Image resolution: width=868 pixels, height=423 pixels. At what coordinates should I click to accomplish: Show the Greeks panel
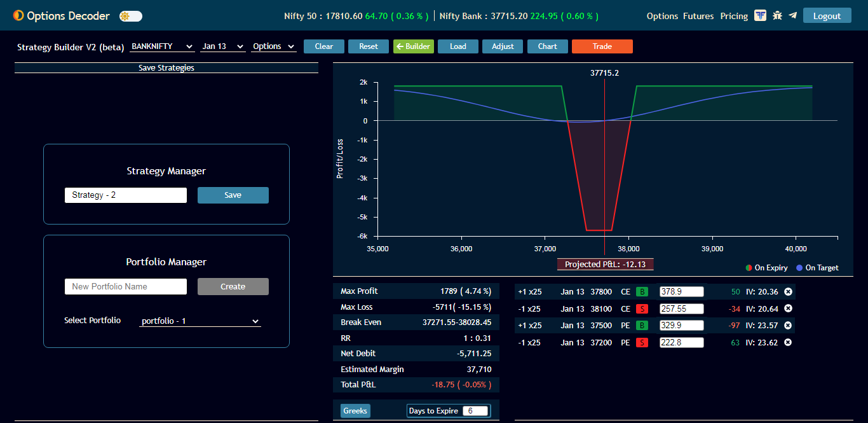tap(355, 411)
